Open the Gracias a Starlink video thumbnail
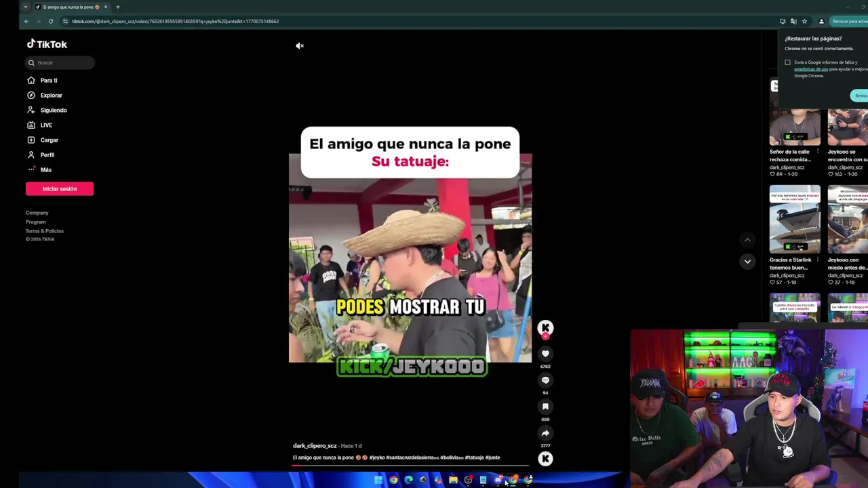 [x=795, y=219]
